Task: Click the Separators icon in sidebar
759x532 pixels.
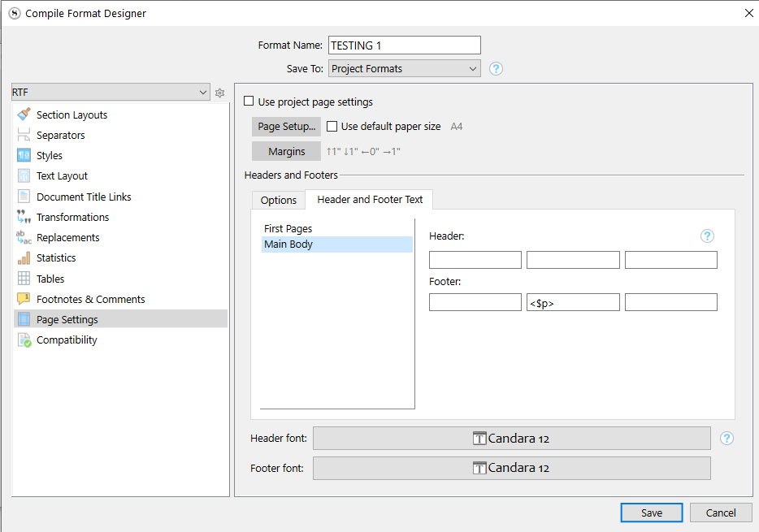Action: tap(24, 135)
